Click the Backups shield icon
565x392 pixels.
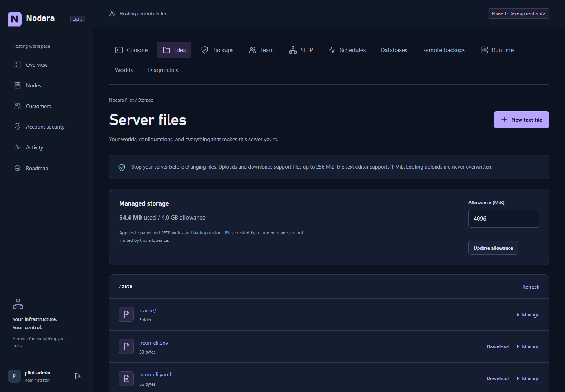click(204, 50)
